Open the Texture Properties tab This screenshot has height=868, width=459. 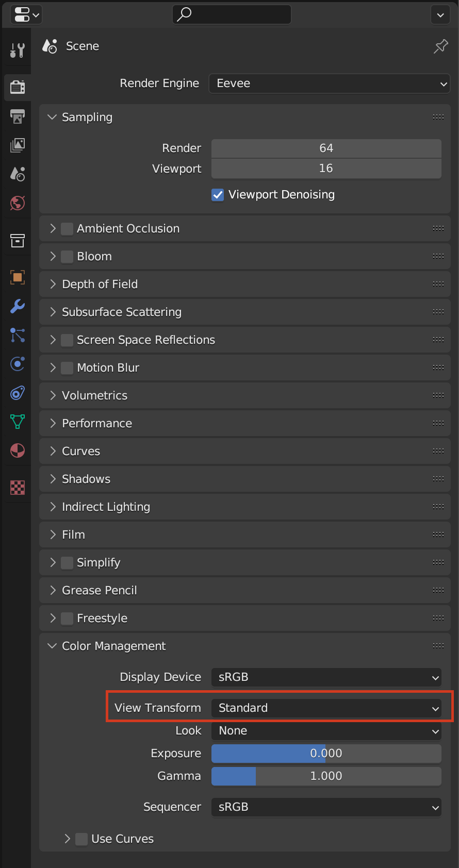[x=17, y=487]
